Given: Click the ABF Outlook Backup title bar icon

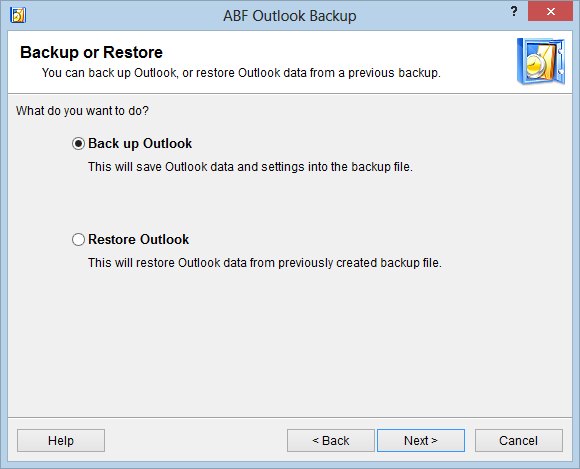Looking at the screenshot, I should [18, 15].
